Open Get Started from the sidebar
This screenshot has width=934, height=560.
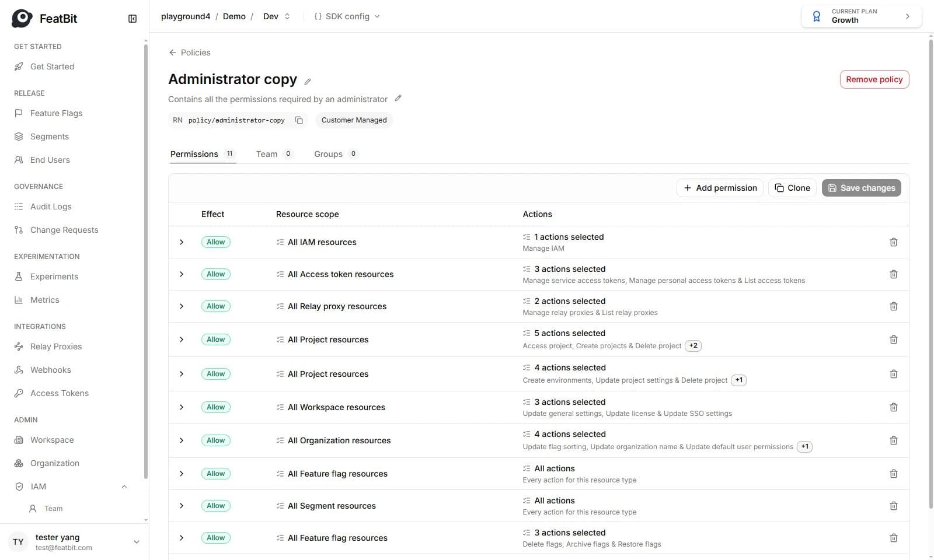click(x=52, y=66)
